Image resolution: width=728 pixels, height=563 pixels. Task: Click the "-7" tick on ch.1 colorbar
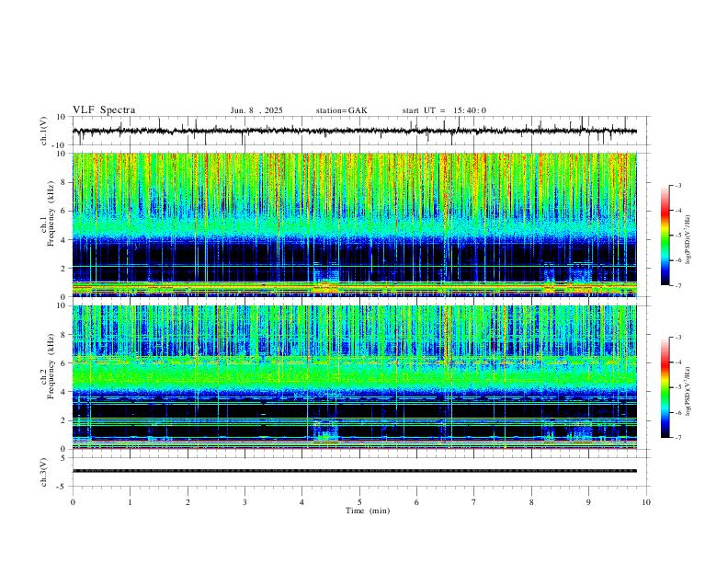tap(677, 286)
